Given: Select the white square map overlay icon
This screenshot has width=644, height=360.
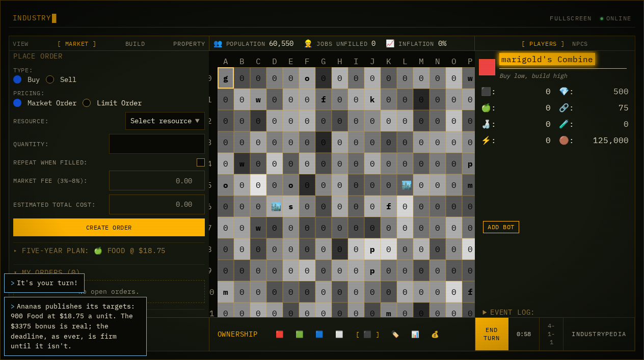Looking at the screenshot, I should point(339,335).
